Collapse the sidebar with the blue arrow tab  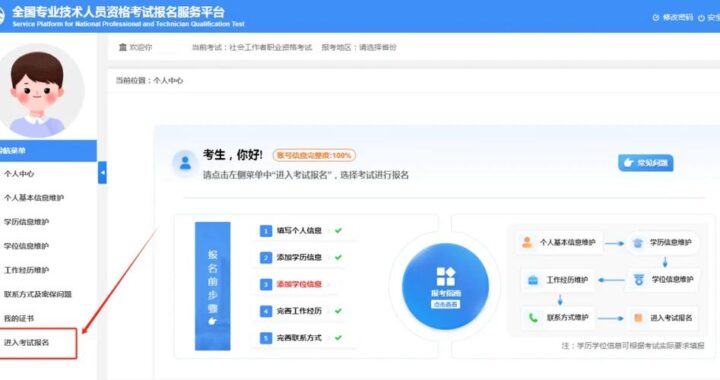pyautogui.click(x=102, y=173)
